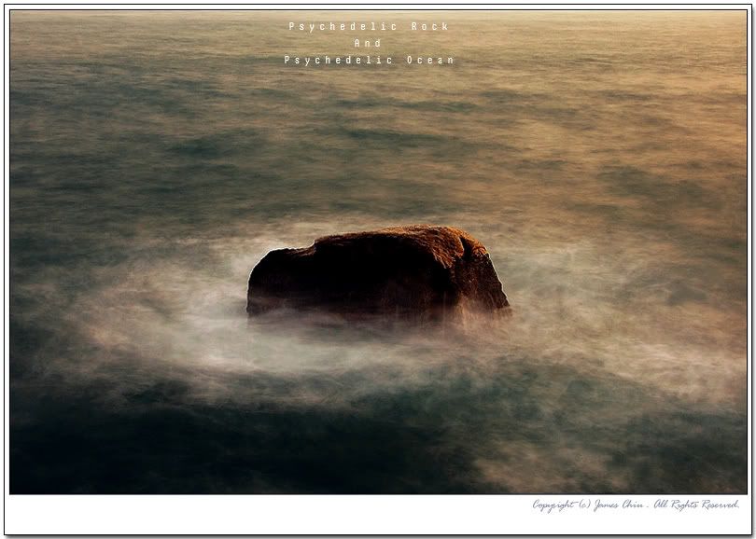The image size is (756, 539).
Task: Click the 'Psychedelic Ocean' title line
Action: 369,61
